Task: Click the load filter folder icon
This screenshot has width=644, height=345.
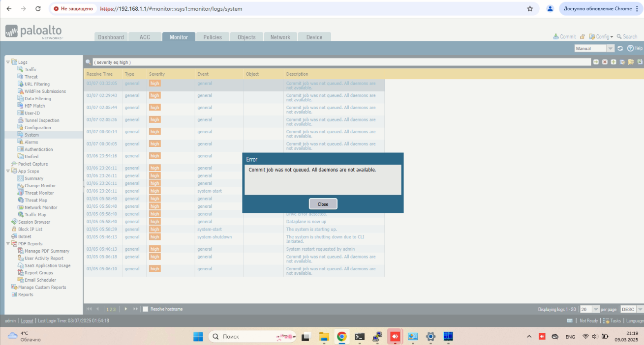Action: pos(631,62)
